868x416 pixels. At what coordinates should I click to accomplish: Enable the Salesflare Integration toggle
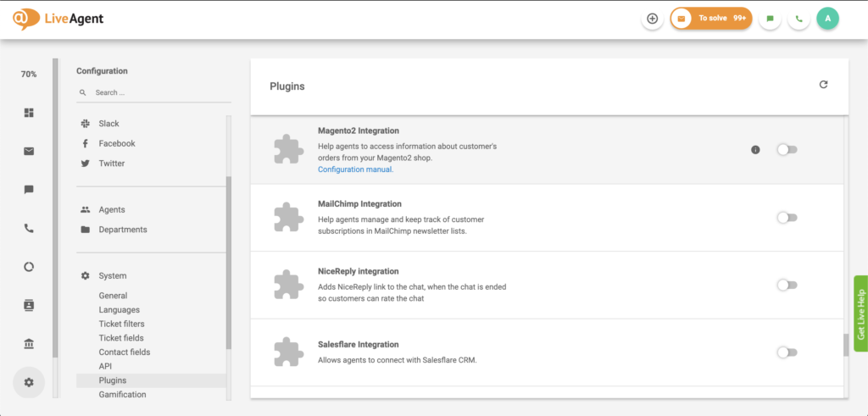tap(787, 352)
